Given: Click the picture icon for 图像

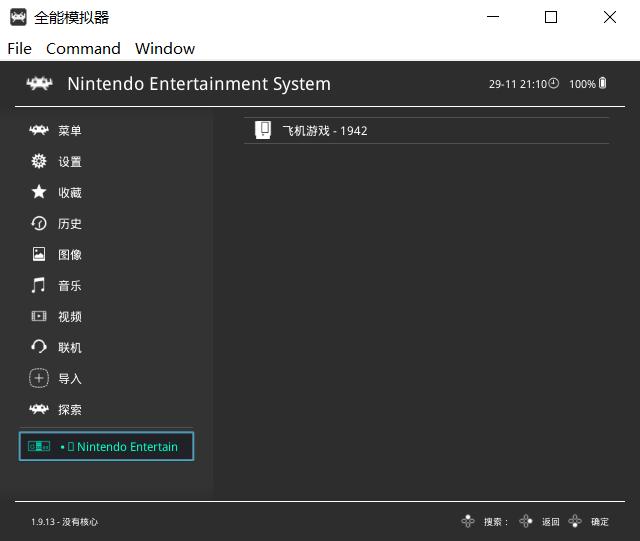Looking at the screenshot, I should tap(39, 254).
